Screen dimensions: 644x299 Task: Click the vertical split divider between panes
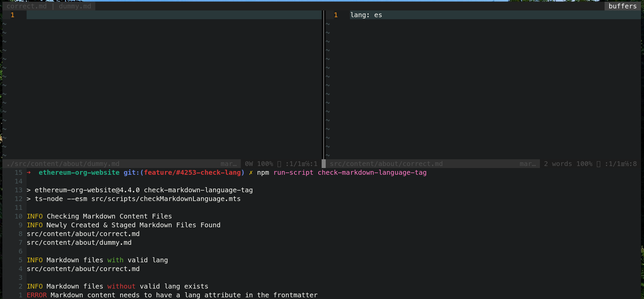coord(324,84)
